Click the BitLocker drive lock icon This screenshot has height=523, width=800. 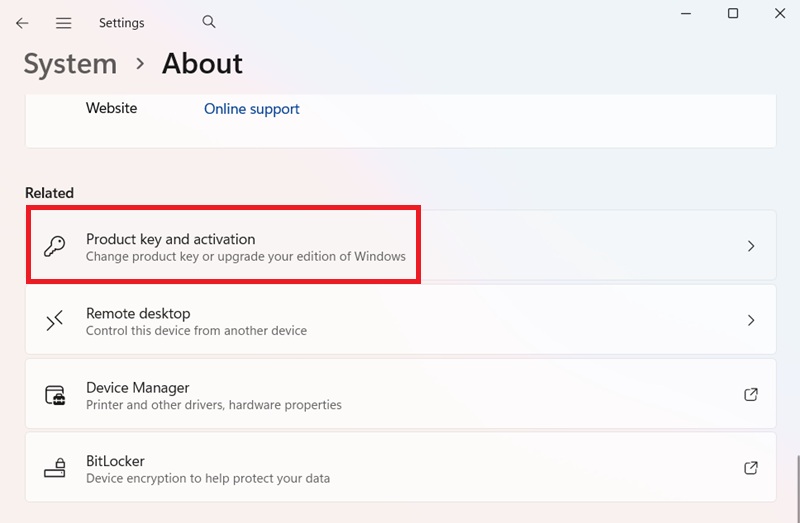tap(55, 469)
